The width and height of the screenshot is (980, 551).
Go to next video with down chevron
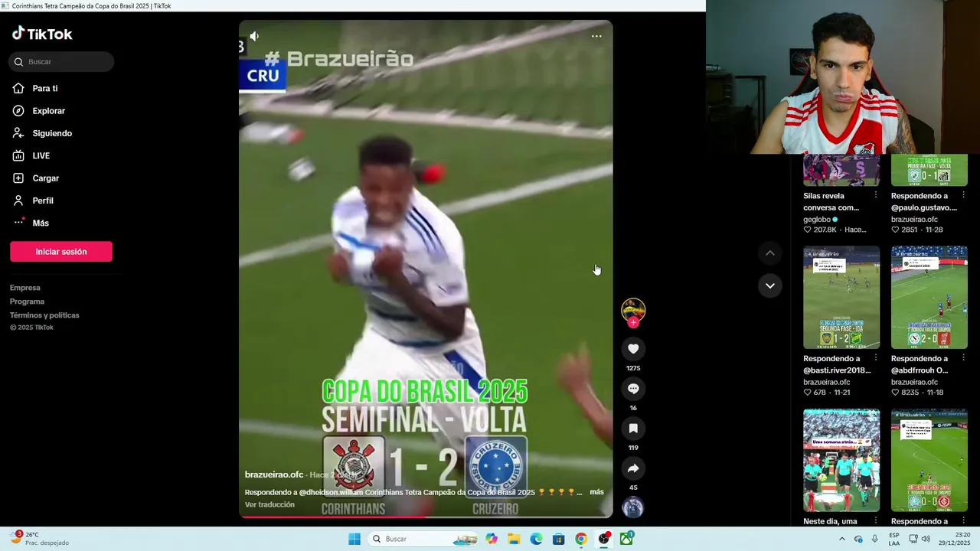click(x=770, y=285)
